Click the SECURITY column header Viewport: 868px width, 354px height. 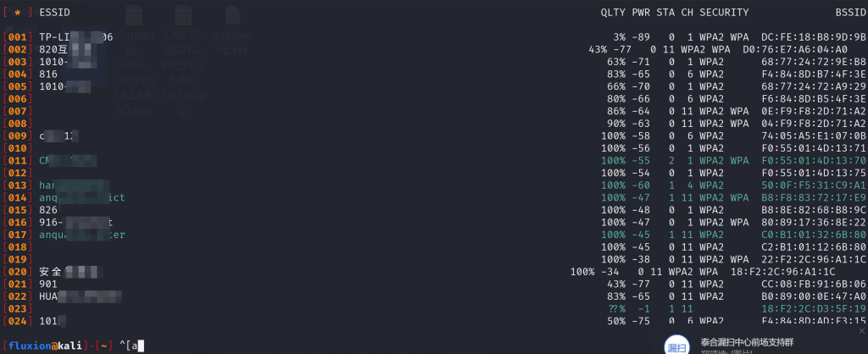[x=724, y=13]
